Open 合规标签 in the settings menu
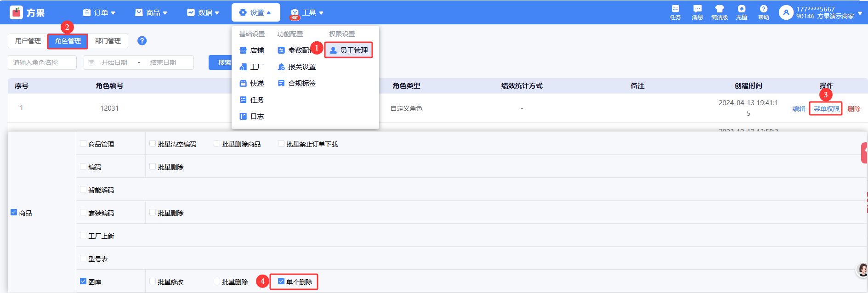 tap(297, 83)
